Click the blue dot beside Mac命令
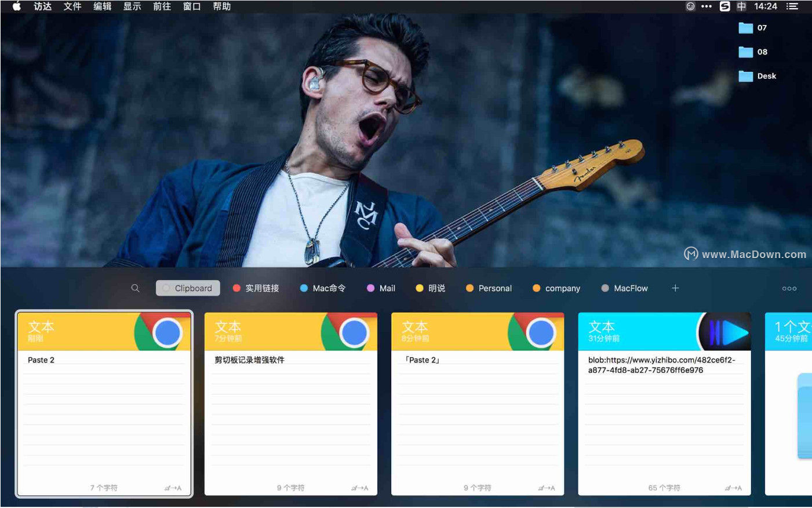The image size is (812, 508). pos(304,288)
